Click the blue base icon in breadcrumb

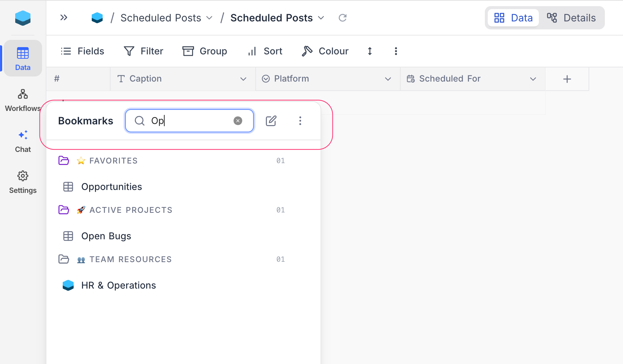point(97,18)
